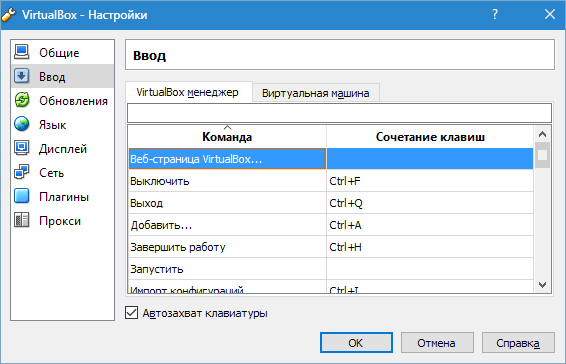Screen dimensions: 566x364
Task: Click the Прокси server icon
Action: [x=22, y=220]
